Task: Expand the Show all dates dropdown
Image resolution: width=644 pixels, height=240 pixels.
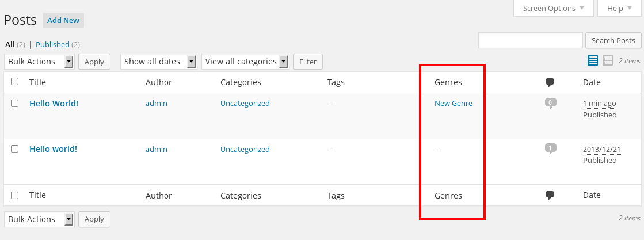Action: pos(158,62)
